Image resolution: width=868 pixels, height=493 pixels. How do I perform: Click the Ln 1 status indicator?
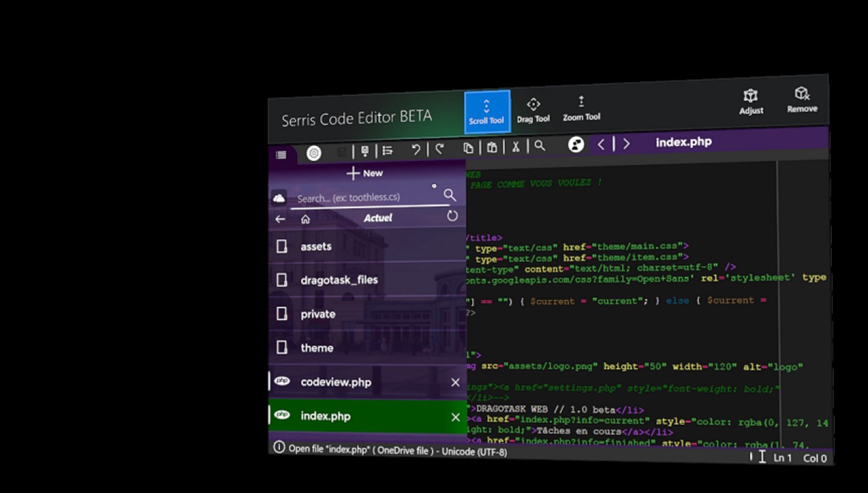(x=782, y=457)
